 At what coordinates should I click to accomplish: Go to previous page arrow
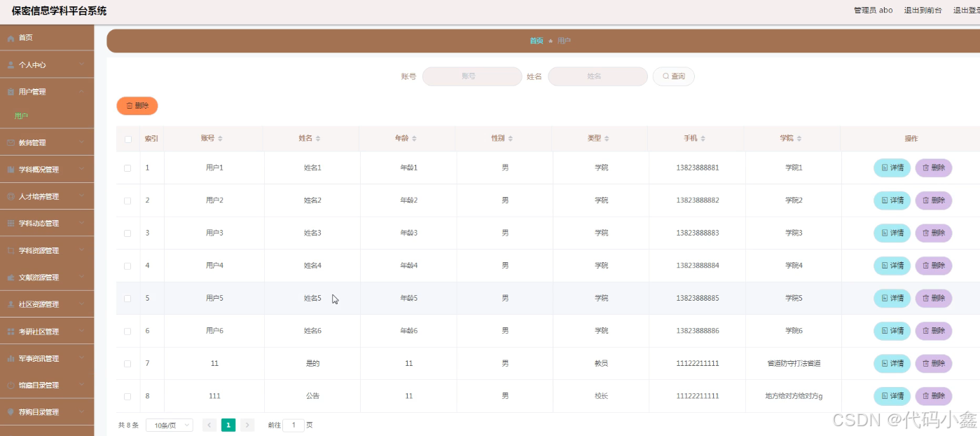pyautogui.click(x=209, y=425)
